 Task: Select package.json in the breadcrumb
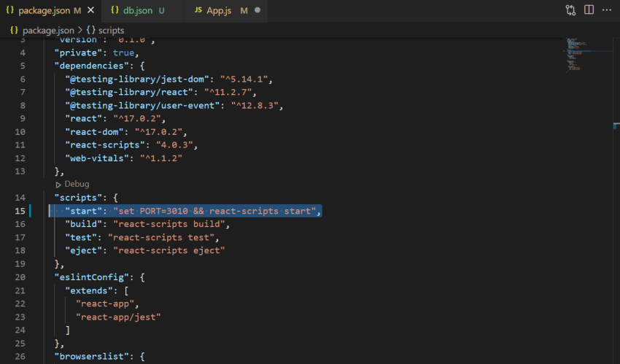tap(48, 31)
